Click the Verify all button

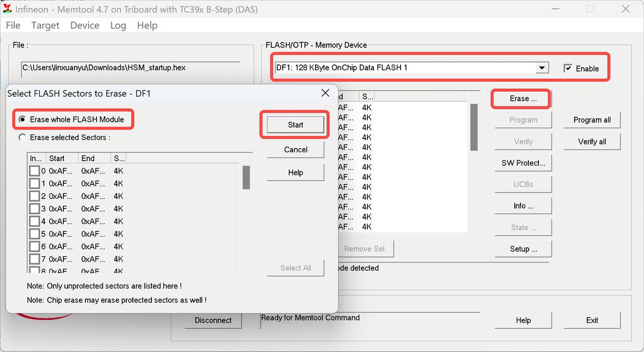tap(592, 142)
